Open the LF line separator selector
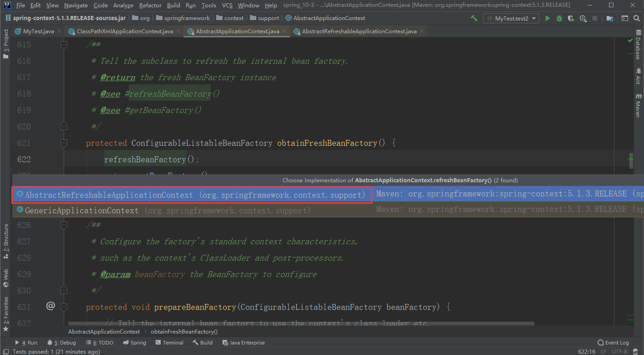 (x=603, y=351)
